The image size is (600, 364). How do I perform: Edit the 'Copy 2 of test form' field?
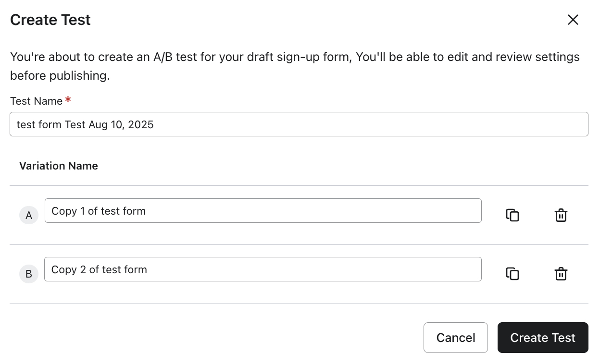(262, 269)
